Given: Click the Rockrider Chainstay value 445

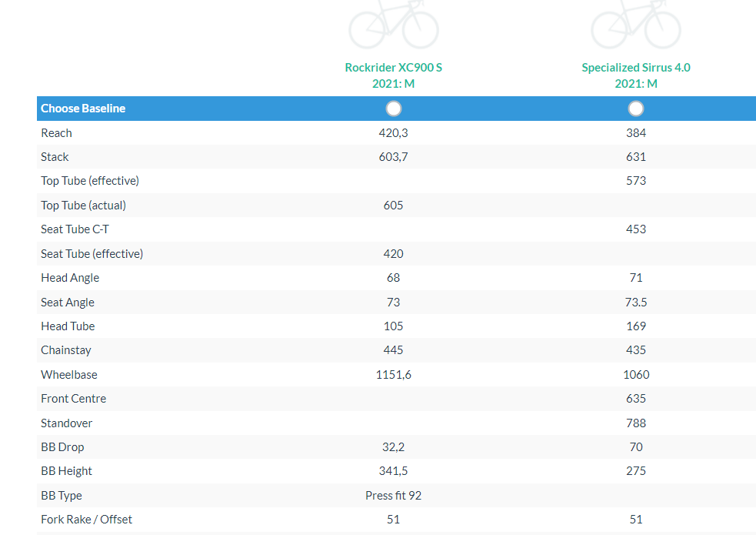Looking at the screenshot, I should click(394, 350).
